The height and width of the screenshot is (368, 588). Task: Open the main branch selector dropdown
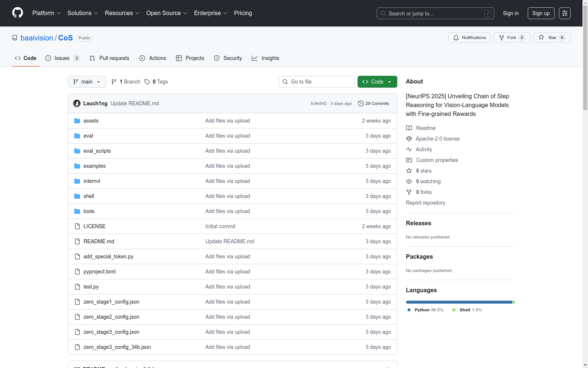tap(87, 82)
